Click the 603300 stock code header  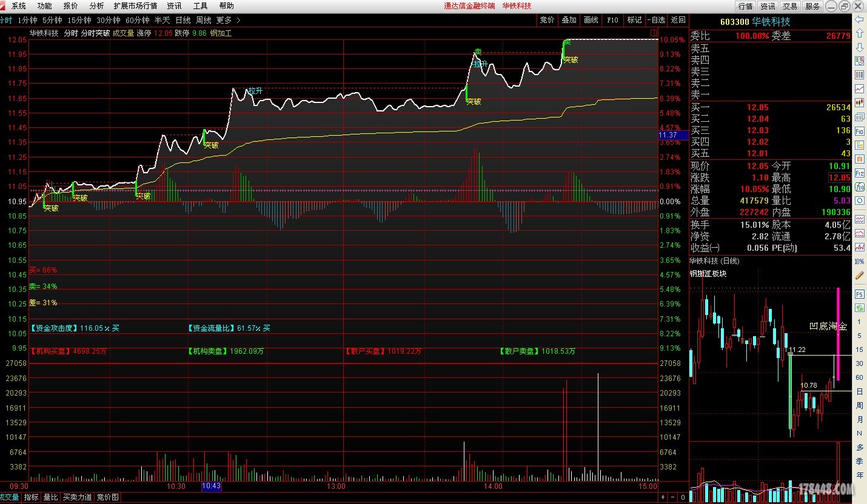[734, 22]
